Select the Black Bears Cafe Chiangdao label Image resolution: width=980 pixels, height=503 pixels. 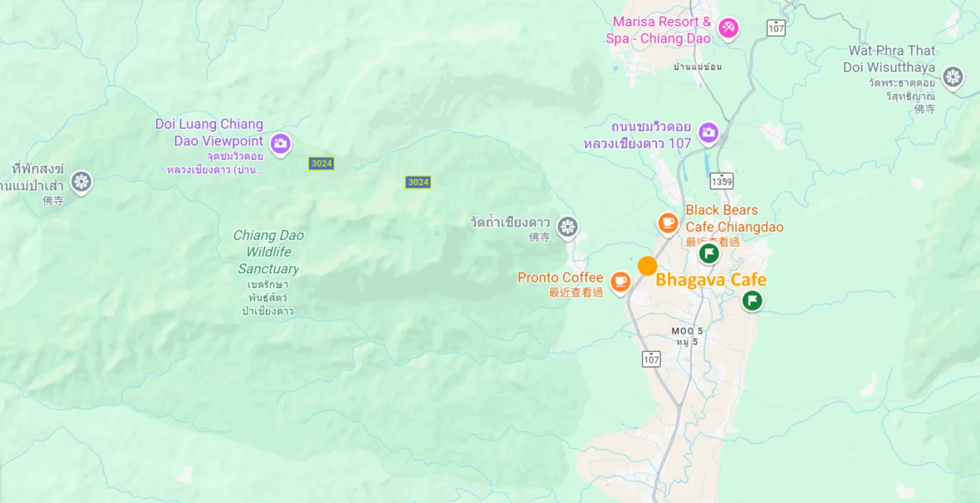tap(734, 219)
